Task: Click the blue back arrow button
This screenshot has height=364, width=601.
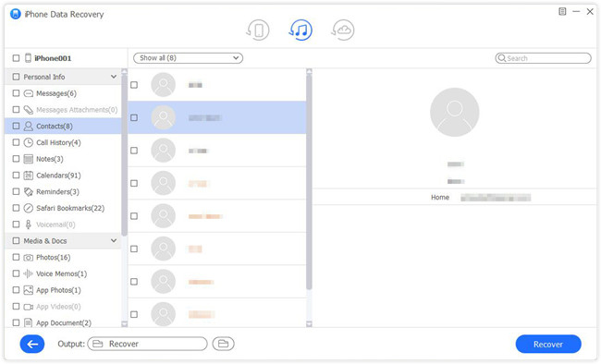Action: (32, 344)
